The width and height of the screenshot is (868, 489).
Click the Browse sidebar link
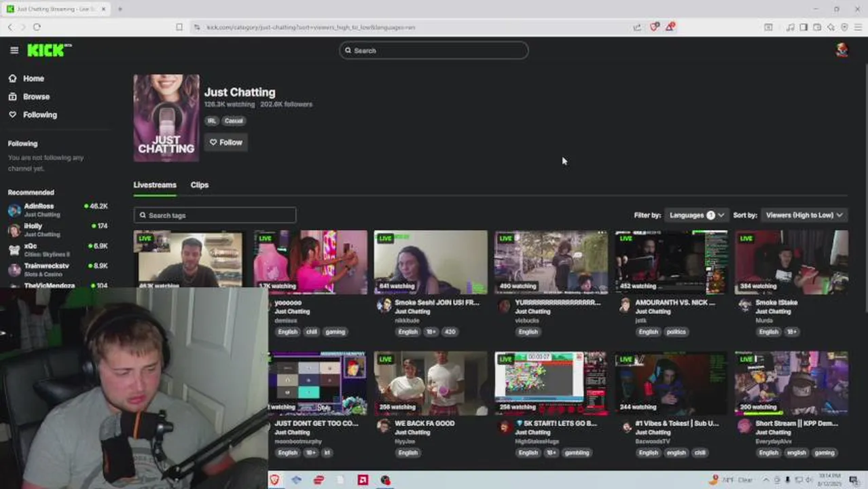click(36, 96)
